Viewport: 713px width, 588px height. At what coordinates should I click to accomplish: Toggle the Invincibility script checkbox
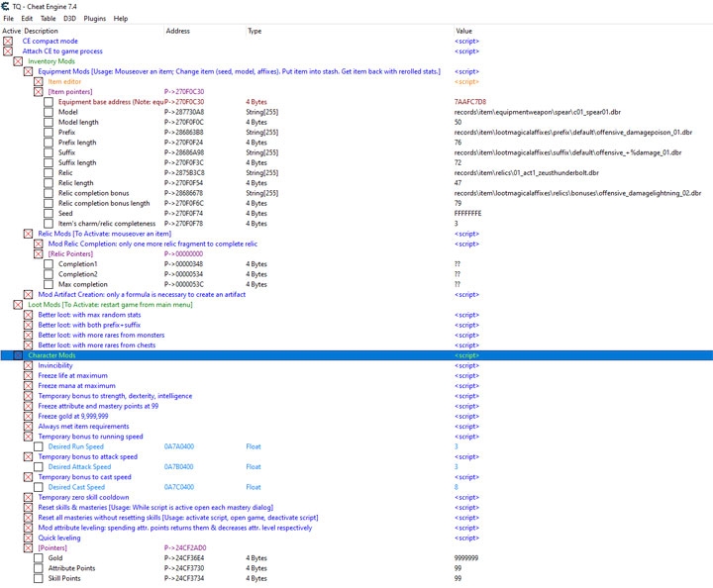tap(28, 366)
